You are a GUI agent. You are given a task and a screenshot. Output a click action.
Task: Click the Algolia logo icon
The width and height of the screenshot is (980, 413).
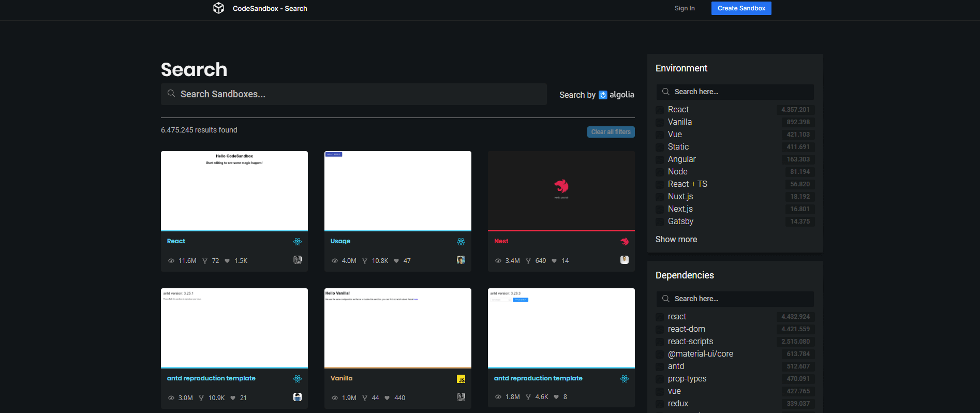(x=603, y=95)
